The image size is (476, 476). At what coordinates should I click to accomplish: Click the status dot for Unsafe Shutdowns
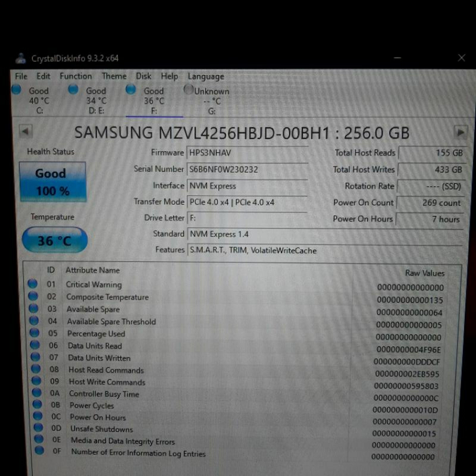[x=38, y=427]
